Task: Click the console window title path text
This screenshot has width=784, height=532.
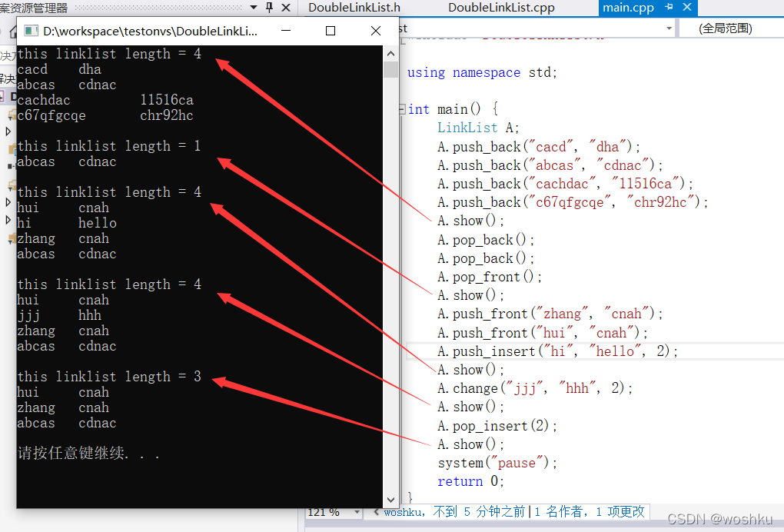Action: (150, 31)
